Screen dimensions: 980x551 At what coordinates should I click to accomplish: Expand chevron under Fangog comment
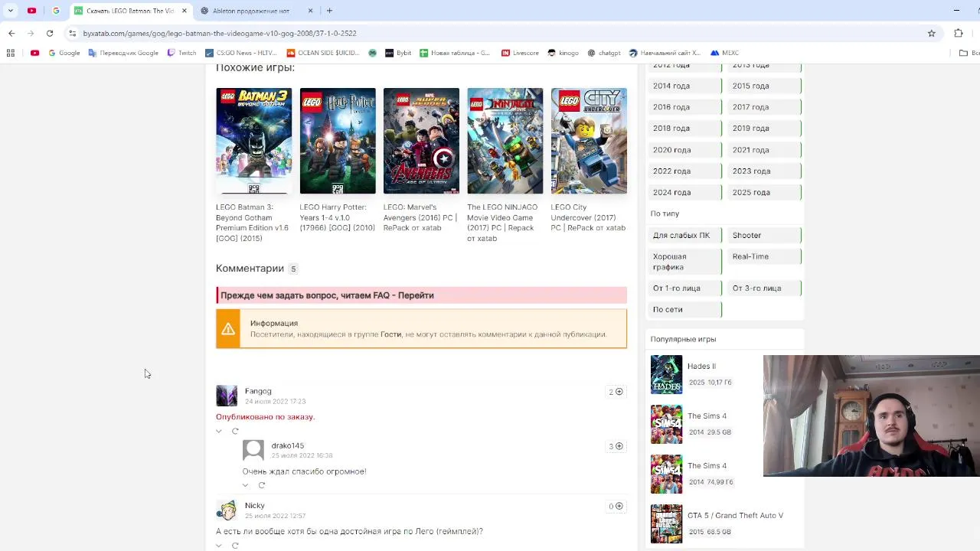219,431
